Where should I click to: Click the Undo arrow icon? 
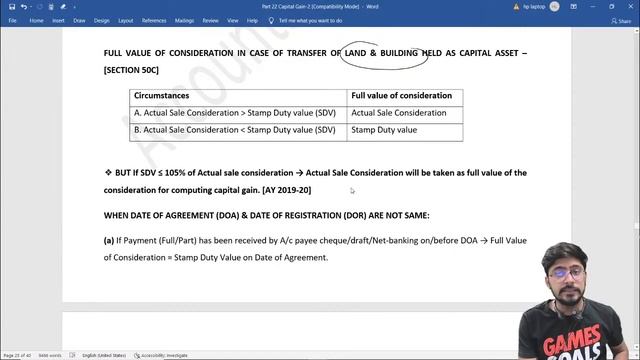point(23,7)
